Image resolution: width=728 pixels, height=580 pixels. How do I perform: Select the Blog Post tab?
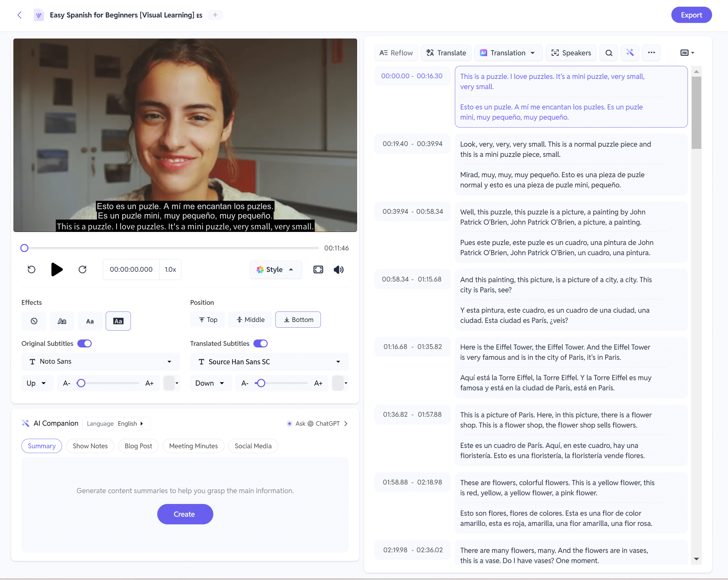coord(138,446)
